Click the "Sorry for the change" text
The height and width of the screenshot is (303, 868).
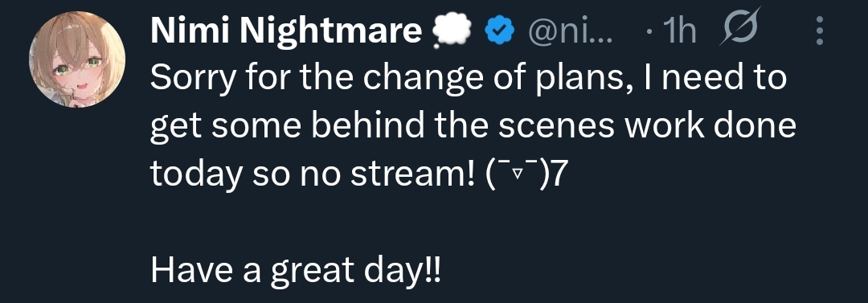pyautogui.click(x=293, y=78)
